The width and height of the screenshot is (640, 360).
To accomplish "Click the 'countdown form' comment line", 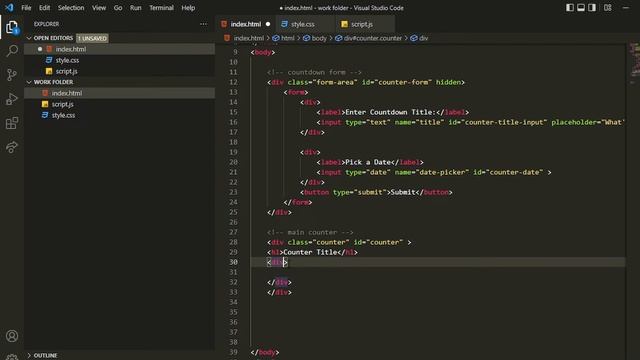I will point(314,72).
